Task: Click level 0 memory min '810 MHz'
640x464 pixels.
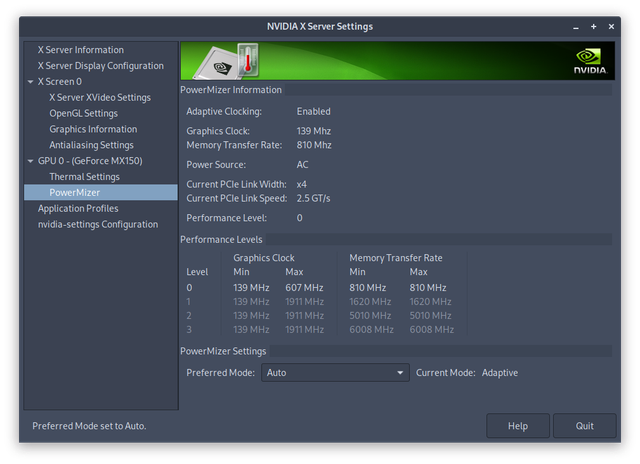Action: [x=367, y=288]
